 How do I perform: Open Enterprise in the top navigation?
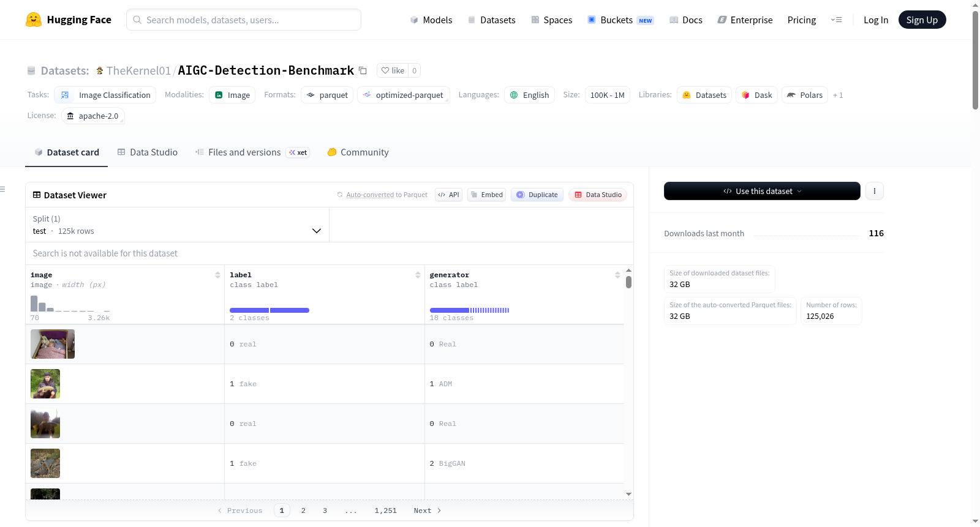tap(745, 20)
